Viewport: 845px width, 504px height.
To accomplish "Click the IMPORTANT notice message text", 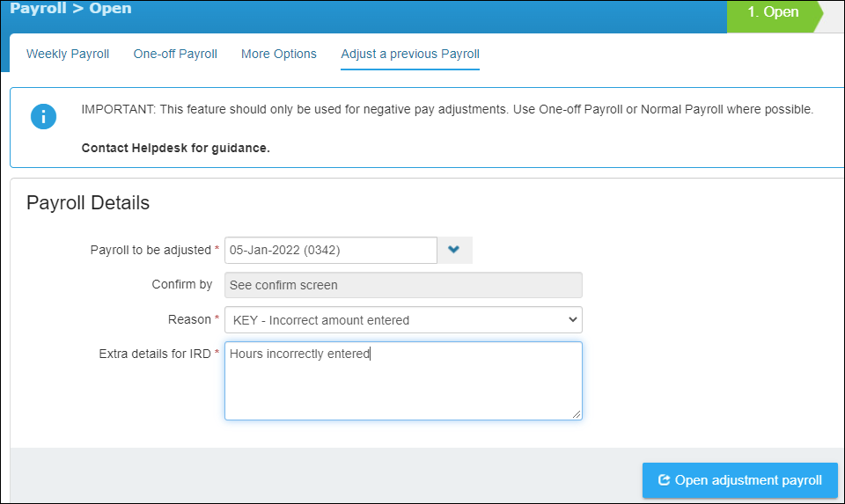I will click(447, 109).
